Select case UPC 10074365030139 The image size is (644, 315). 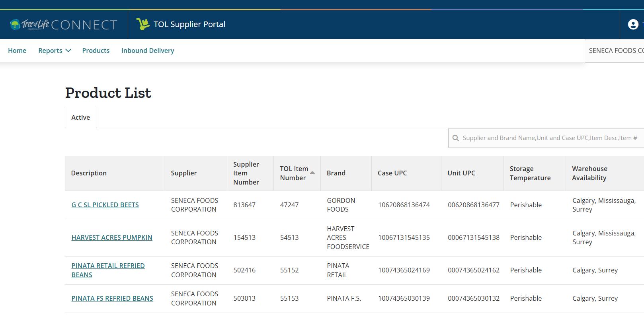point(404,298)
